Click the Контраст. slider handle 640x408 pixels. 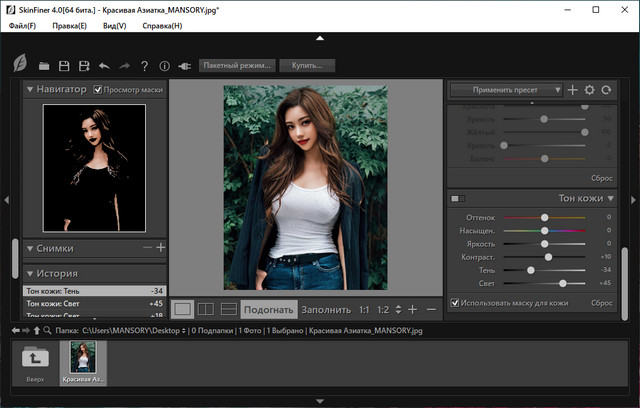[549, 257]
